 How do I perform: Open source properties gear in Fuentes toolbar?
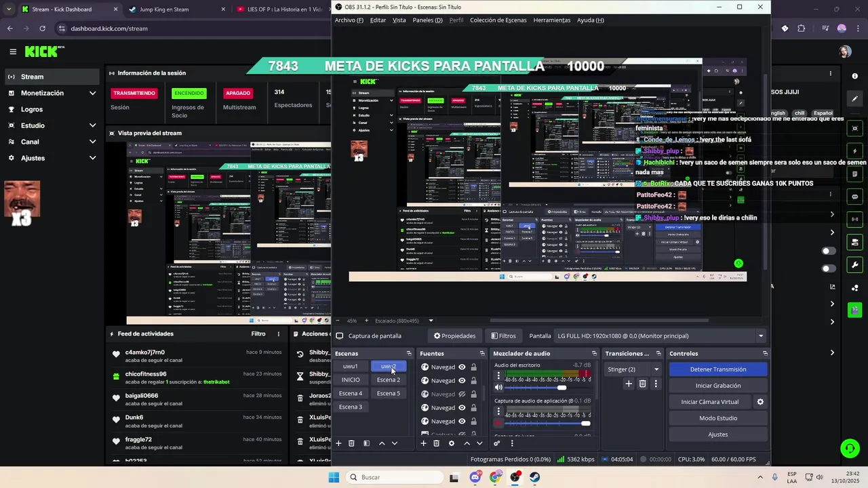[x=451, y=443]
